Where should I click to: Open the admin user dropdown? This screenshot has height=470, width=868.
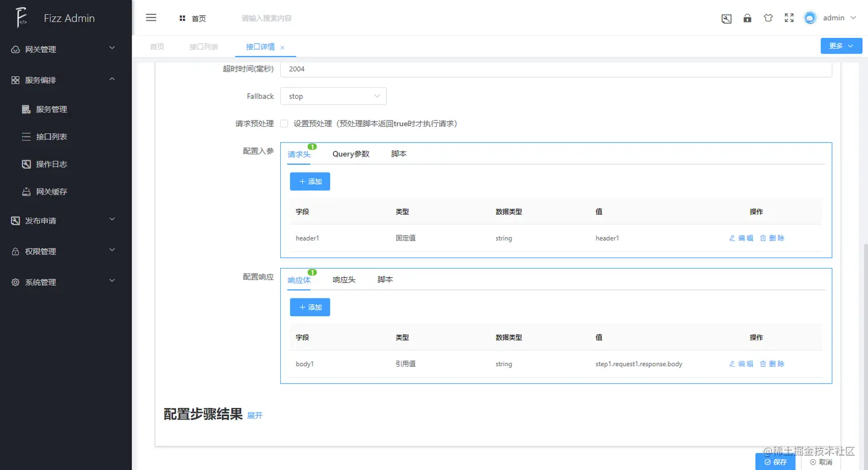pos(839,18)
